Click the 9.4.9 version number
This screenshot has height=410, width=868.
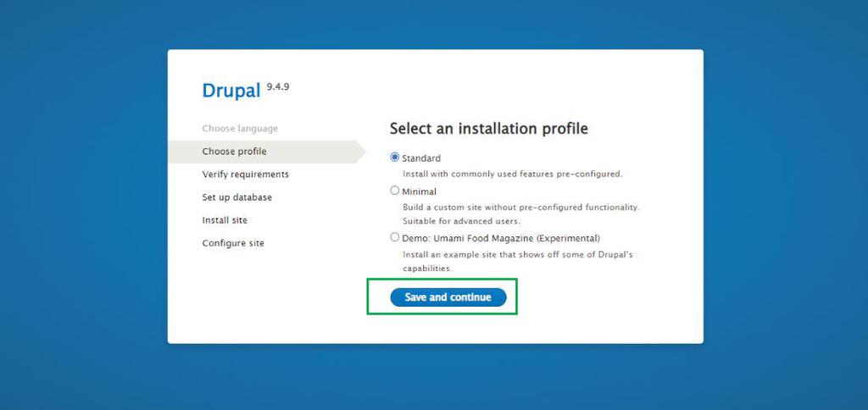pos(278,86)
